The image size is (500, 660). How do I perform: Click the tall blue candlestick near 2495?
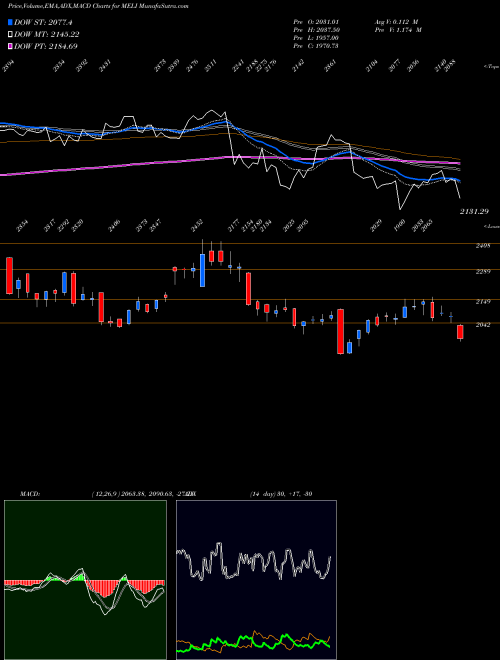(202, 270)
